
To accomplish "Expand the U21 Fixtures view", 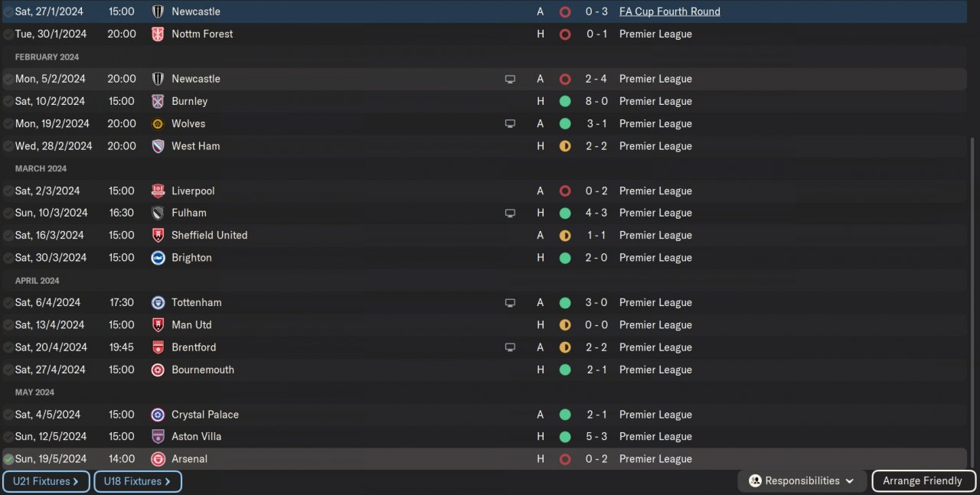I will point(46,481).
